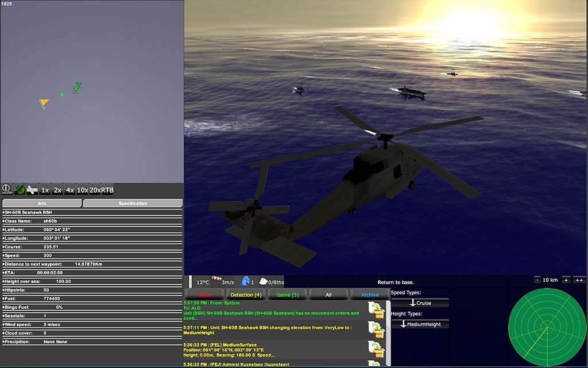Click the ETA value 00:00:02:59

[x=50, y=273]
